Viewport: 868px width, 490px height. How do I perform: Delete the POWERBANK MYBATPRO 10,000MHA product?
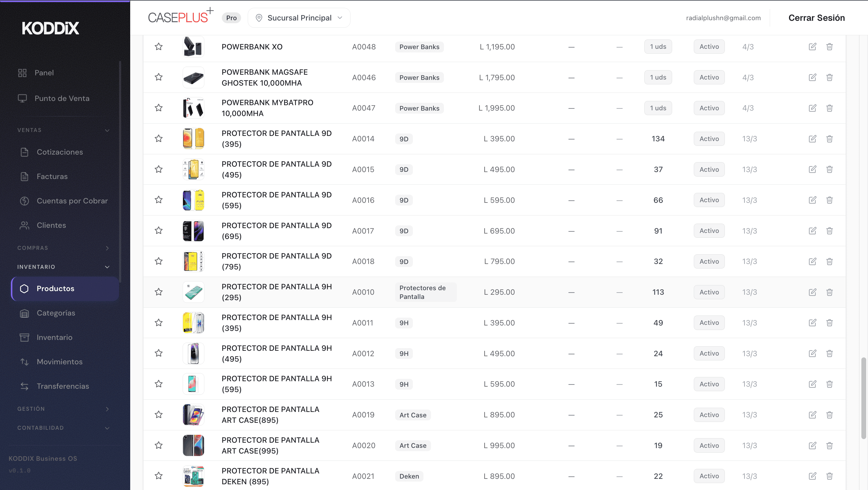829,108
